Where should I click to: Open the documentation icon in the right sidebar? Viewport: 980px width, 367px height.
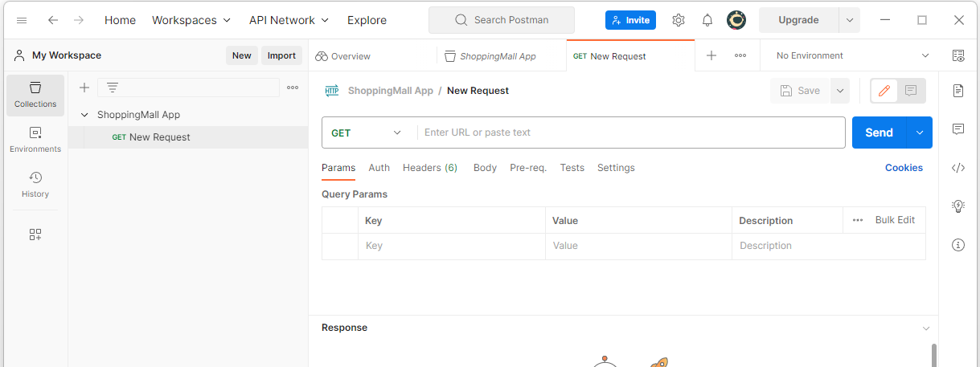[957, 91]
